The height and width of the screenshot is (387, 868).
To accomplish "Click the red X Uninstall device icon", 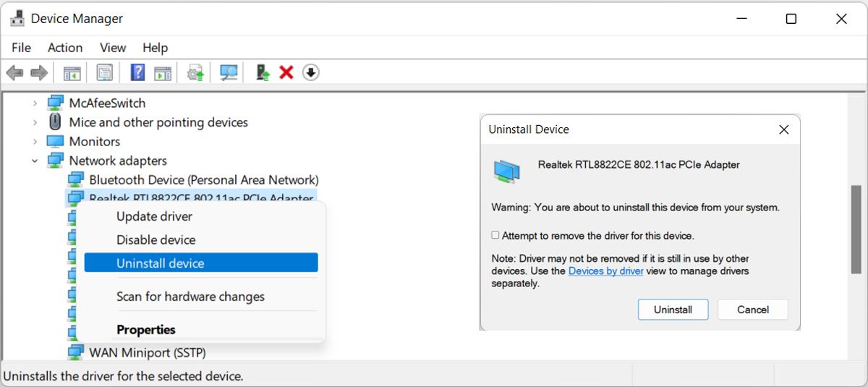I will (286, 72).
